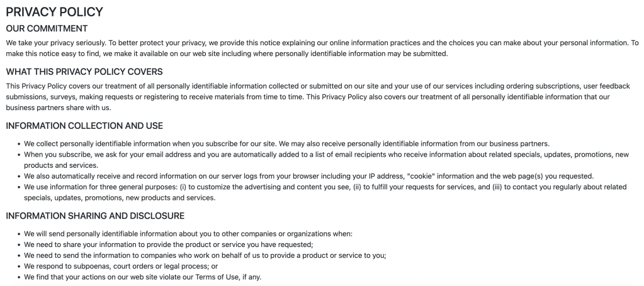
Task: Select the WHAT THIS PRIVACY POLICY COVERS heading
Action: (x=84, y=72)
